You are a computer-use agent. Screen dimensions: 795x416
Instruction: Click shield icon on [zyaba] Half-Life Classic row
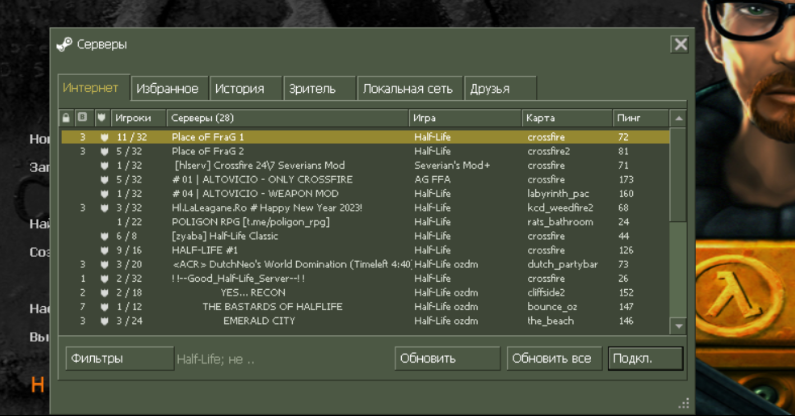[104, 236]
